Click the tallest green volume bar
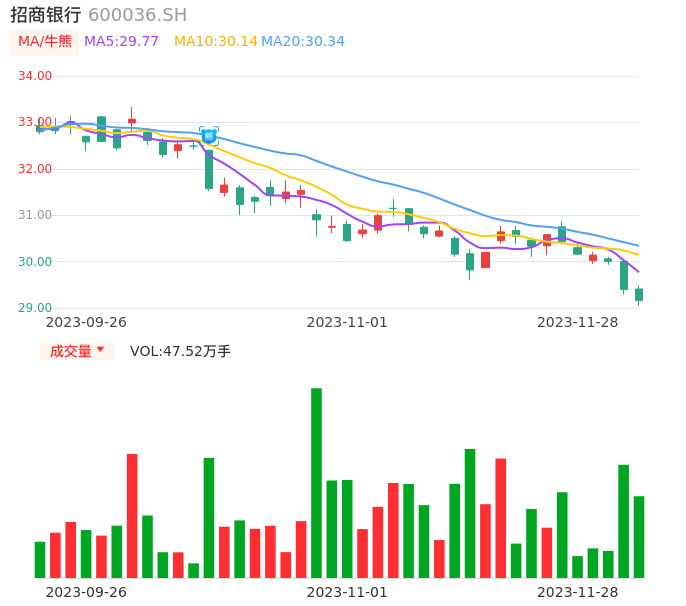Viewport: 686px width, 606px height. [316, 483]
